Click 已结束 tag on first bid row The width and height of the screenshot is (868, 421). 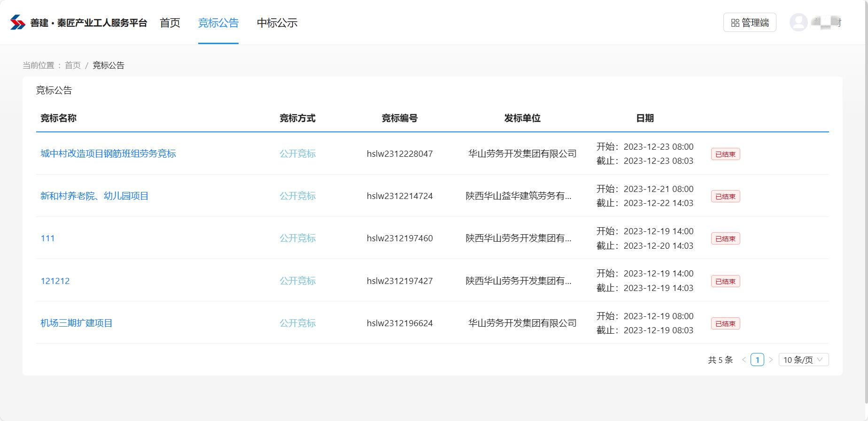[725, 154]
